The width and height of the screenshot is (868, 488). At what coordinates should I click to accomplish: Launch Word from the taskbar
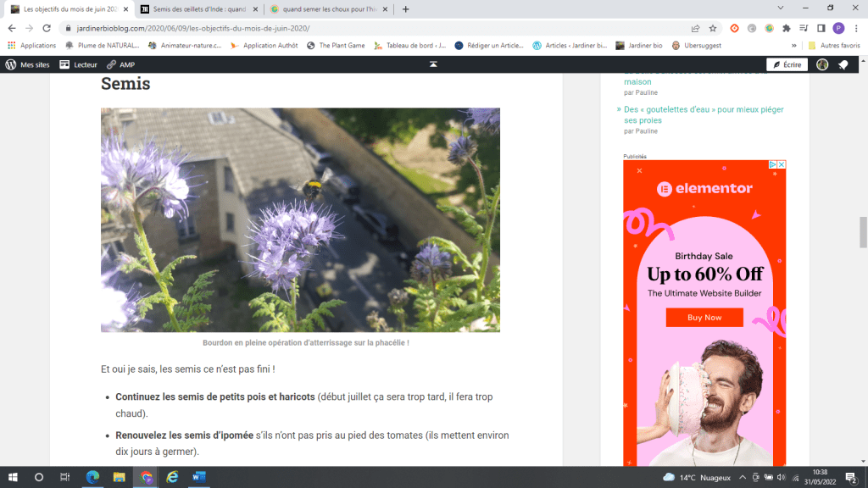pyautogui.click(x=199, y=477)
